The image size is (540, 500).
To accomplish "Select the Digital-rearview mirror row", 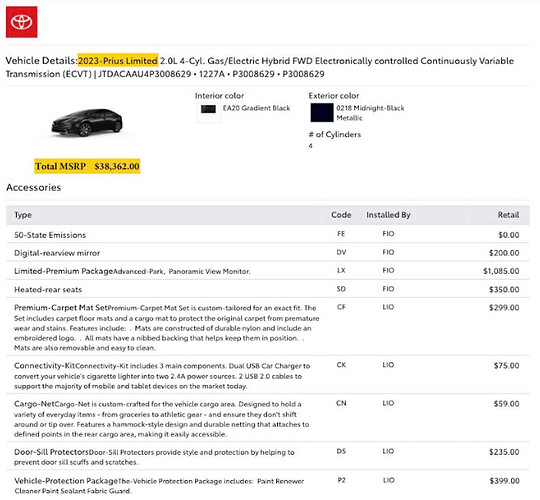I will pos(268,253).
